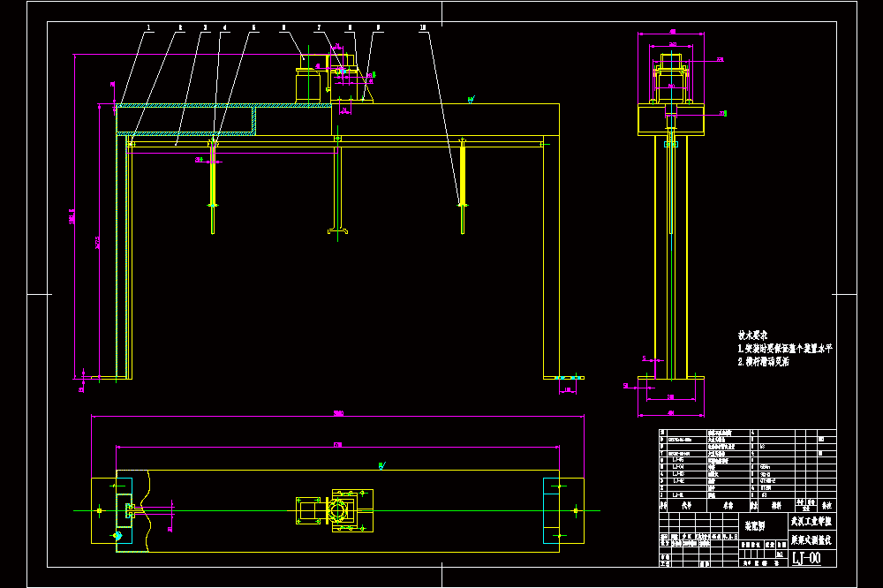Viewport: 883px width, 588px height.
Task: Click LJ-02 in the parts list
Action: click(678, 481)
